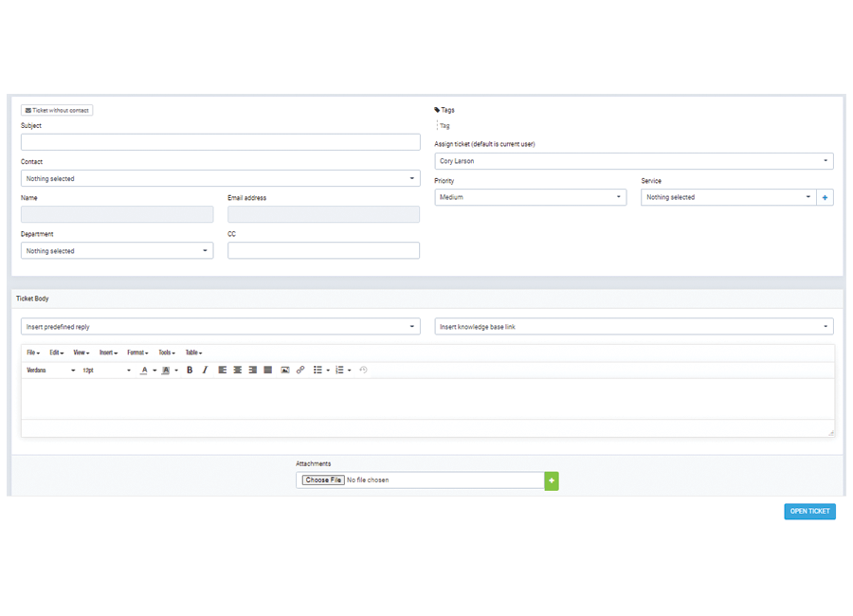Screen dimensions: 853x616
Task: Click the Choose File button
Action: [322, 480]
